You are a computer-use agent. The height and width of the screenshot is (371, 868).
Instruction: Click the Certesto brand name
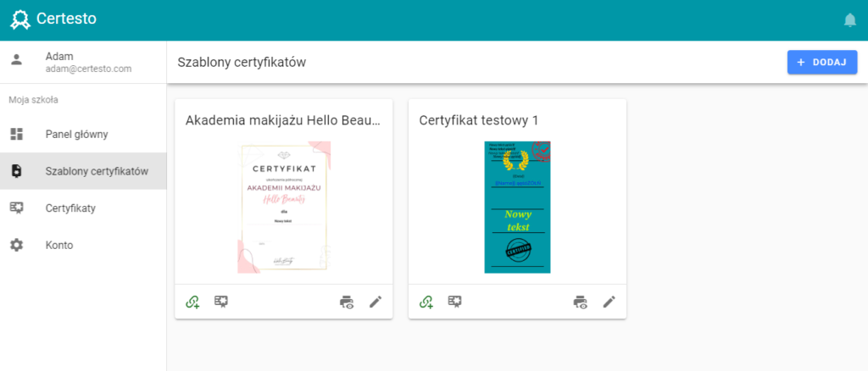[66, 19]
